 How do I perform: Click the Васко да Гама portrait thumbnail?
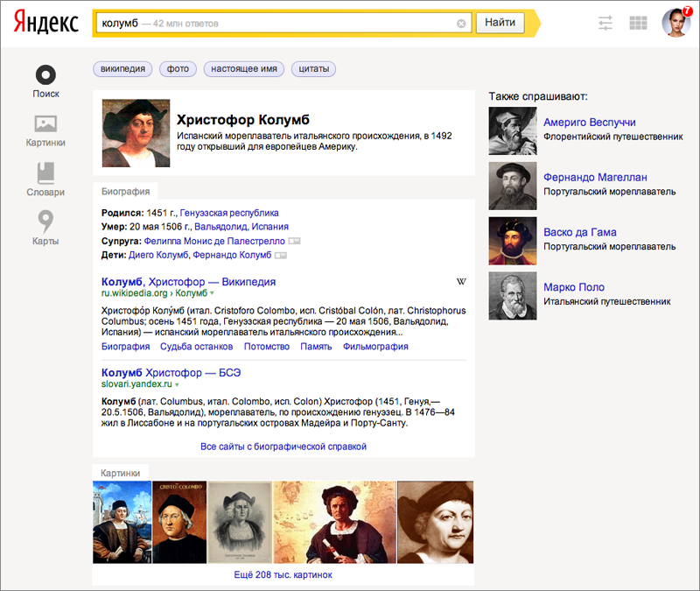click(x=513, y=241)
